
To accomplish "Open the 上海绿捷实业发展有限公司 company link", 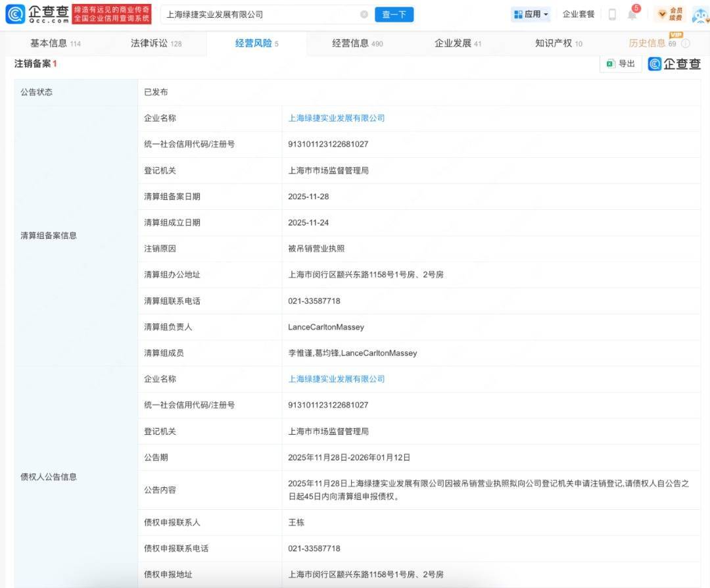I will (337, 118).
